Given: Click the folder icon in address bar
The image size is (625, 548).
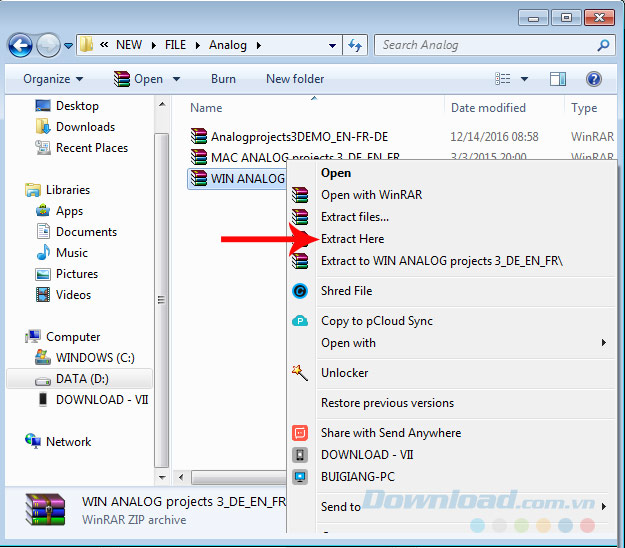Looking at the screenshot, I should click(86, 45).
